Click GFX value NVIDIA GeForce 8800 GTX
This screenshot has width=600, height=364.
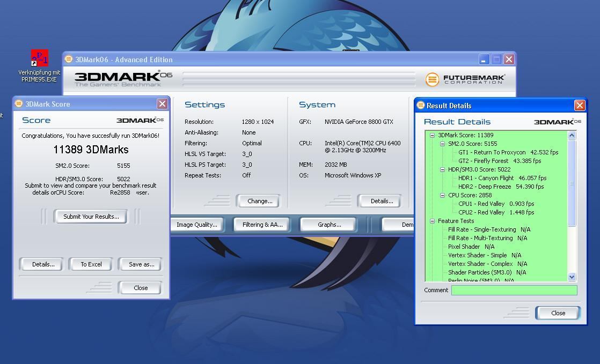(359, 122)
